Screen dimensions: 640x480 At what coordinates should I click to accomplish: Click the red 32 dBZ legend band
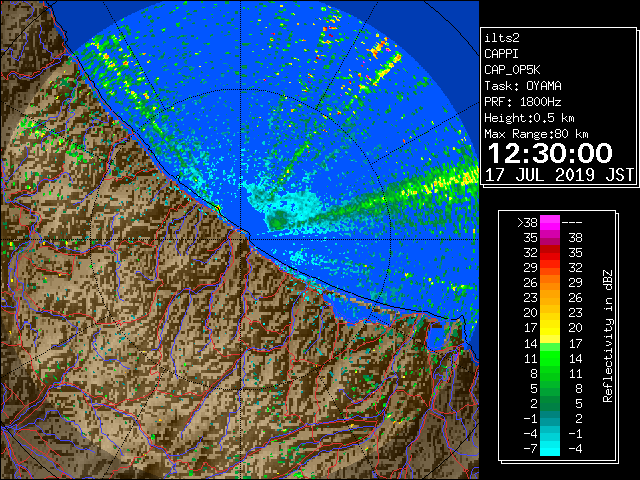pyautogui.click(x=550, y=253)
